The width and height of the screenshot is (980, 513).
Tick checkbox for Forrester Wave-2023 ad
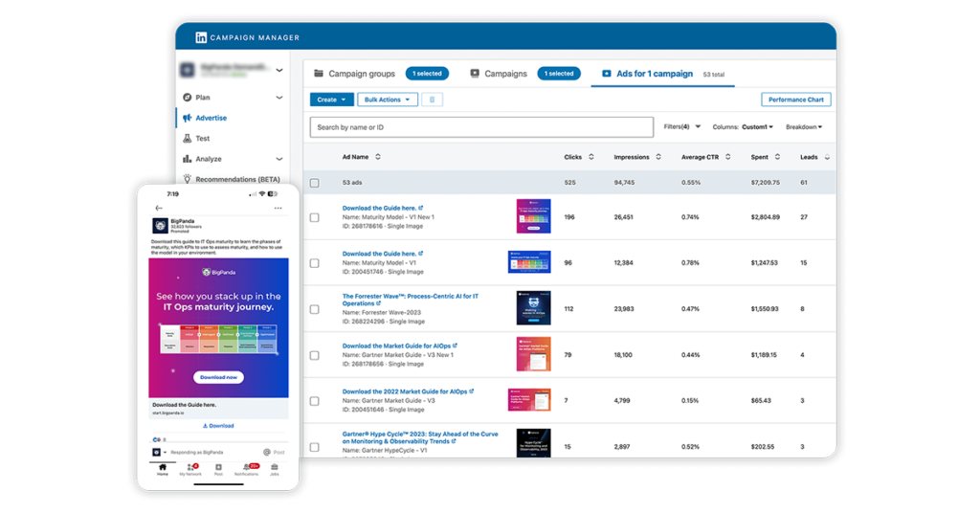click(x=315, y=309)
